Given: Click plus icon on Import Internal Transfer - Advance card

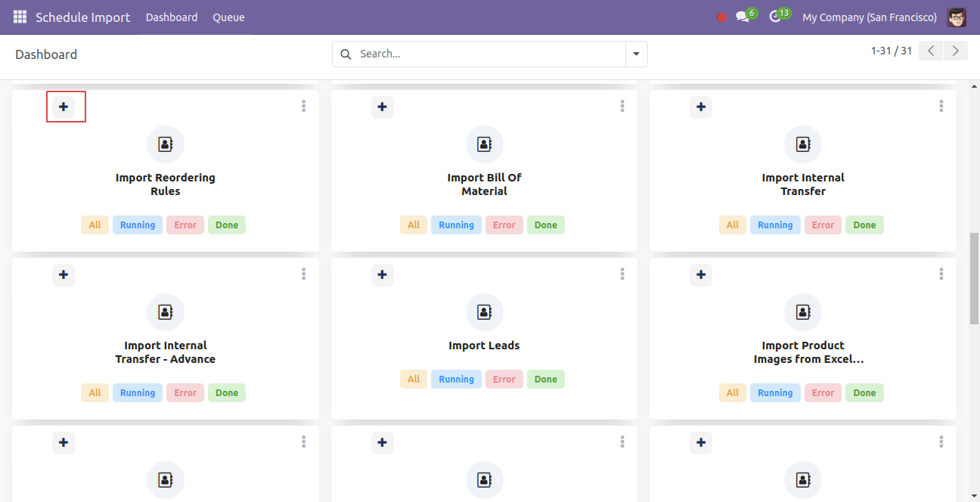Looking at the screenshot, I should pyautogui.click(x=64, y=274).
